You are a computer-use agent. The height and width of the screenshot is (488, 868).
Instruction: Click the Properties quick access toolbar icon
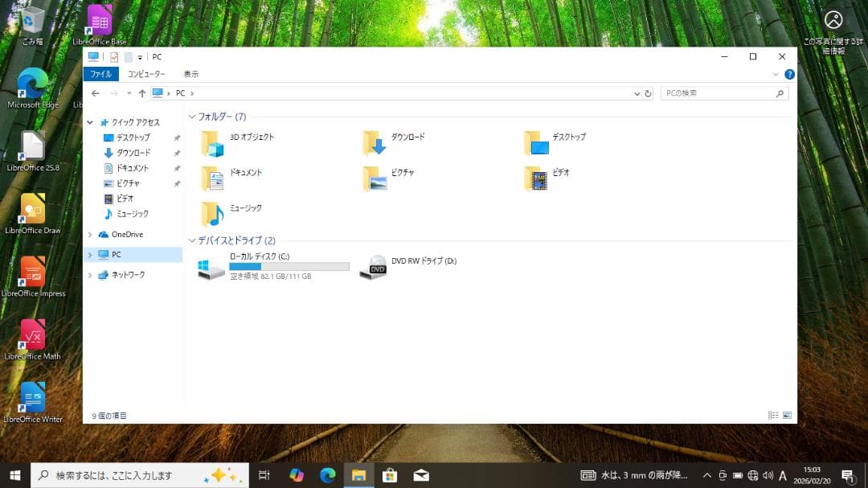114,57
